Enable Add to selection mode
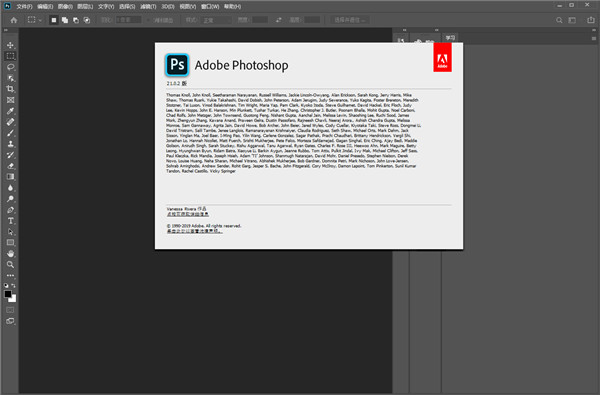 pos(65,20)
